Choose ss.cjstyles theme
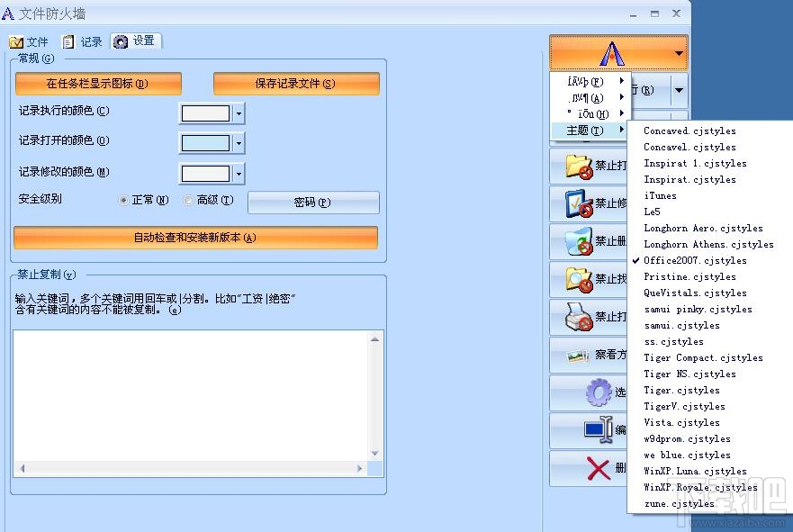Image resolution: width=793 pixels, height=532 pixels. click(x=709, y=342)
